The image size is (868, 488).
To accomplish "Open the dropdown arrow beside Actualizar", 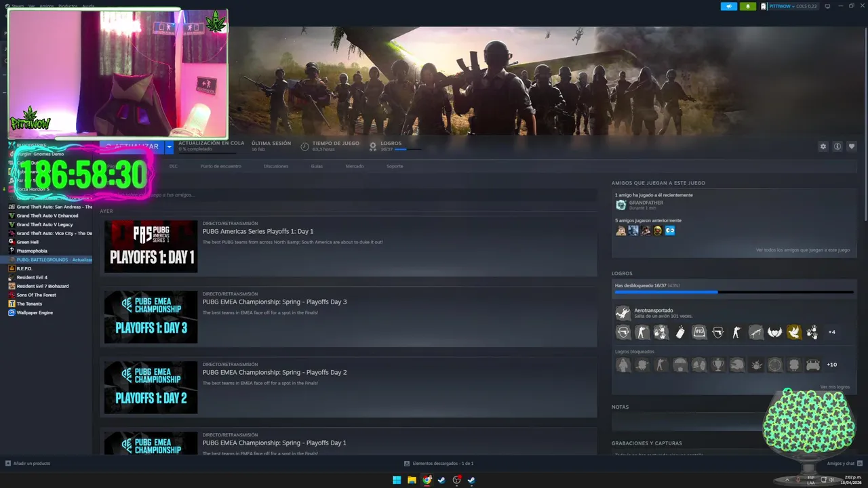I will pos(170,146).
